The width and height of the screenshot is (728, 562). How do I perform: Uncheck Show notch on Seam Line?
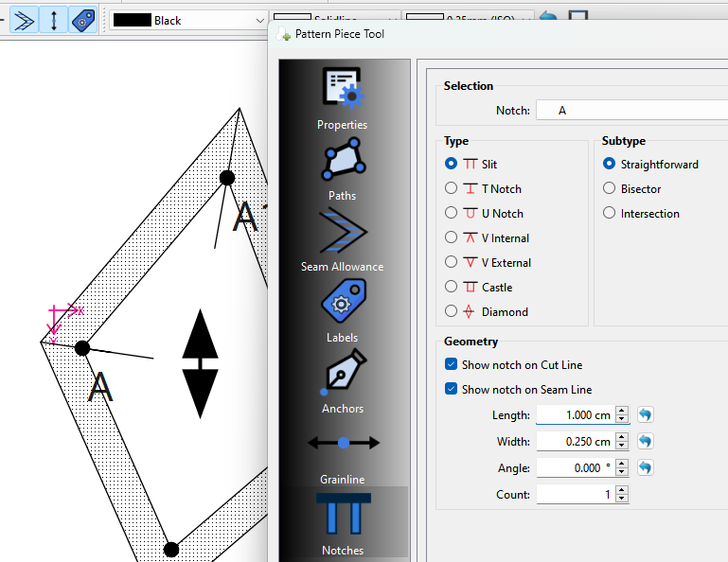[x=452, y=390]
